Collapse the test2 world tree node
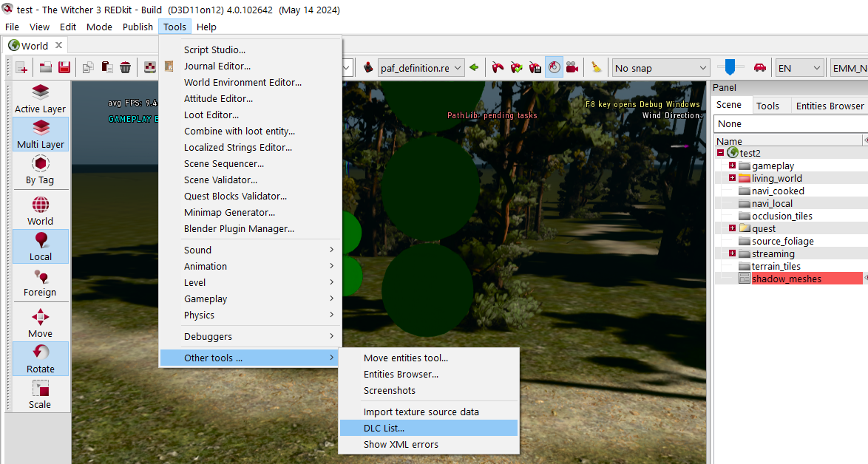The image size is (868, 464). tap(720, 153)
